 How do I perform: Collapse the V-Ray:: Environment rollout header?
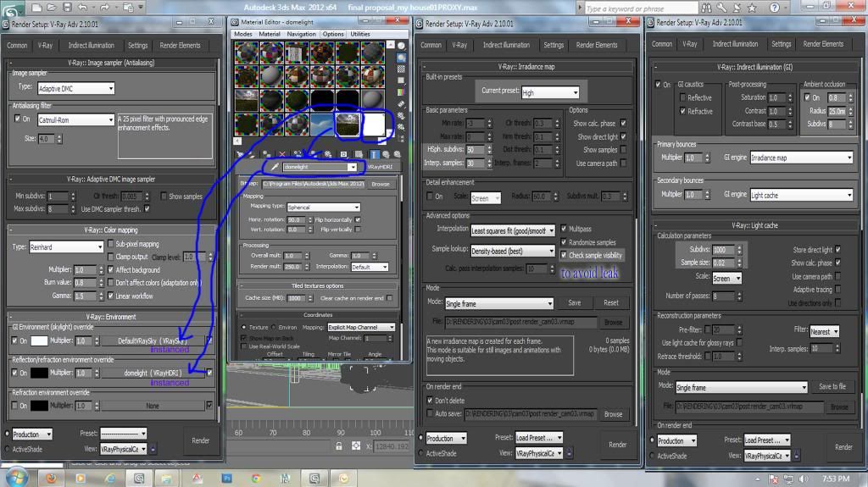tap(111, 317)
